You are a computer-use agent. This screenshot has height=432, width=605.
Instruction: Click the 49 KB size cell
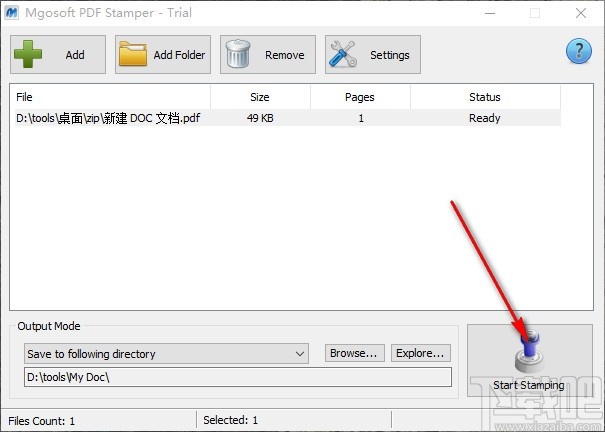[x=260, y=118]
